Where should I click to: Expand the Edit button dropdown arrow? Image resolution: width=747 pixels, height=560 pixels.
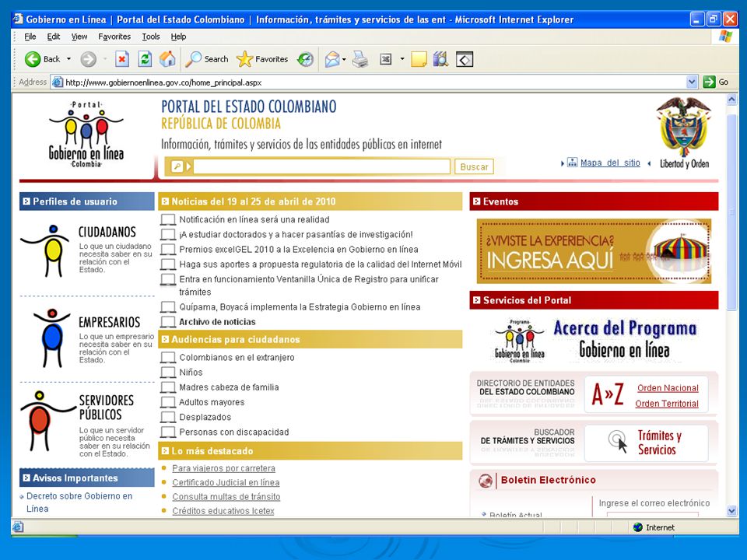pyautogui.click(x=402, y=60)
